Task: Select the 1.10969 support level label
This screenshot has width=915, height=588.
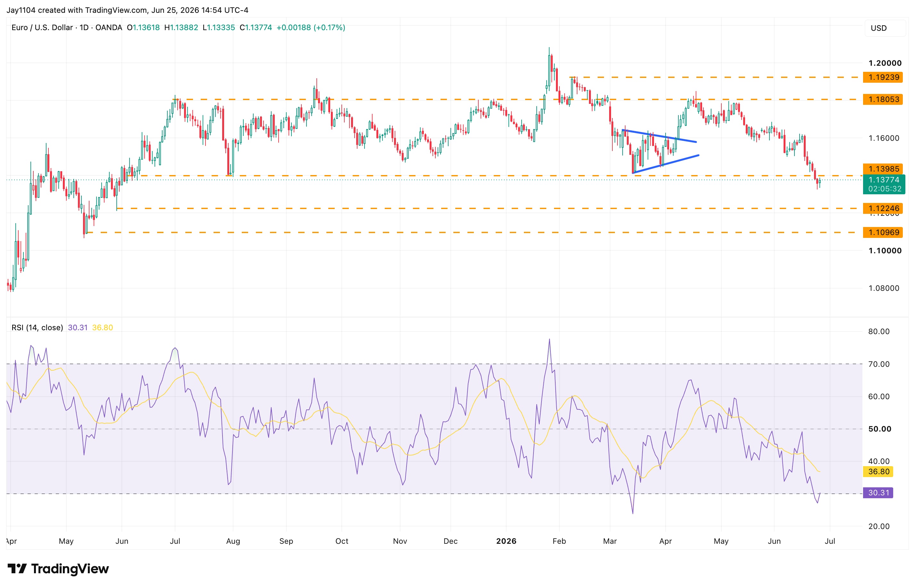Action: pyautogui.click(x=883, y=232)
